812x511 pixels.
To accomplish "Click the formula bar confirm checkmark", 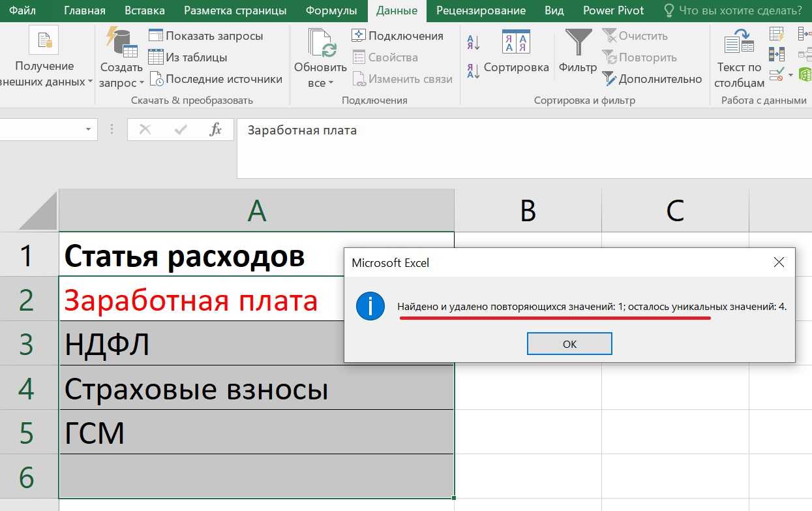I will point(181,130).
